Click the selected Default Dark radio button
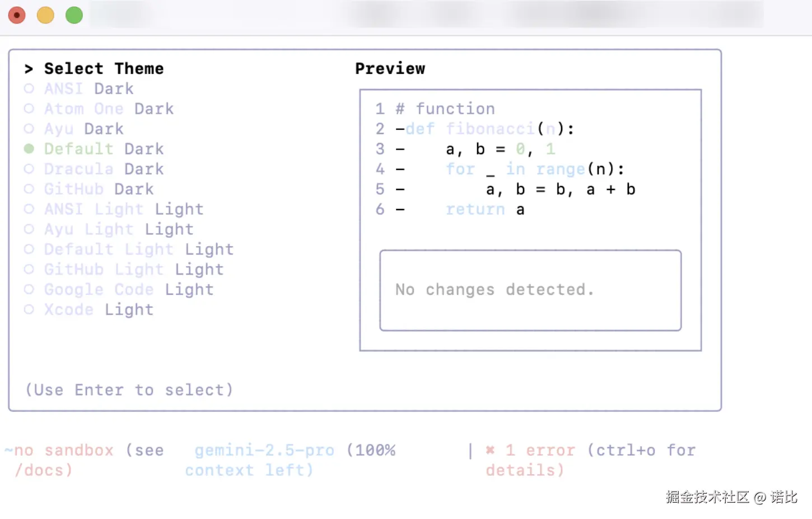 pyautogui.click(x=29, y=149)
